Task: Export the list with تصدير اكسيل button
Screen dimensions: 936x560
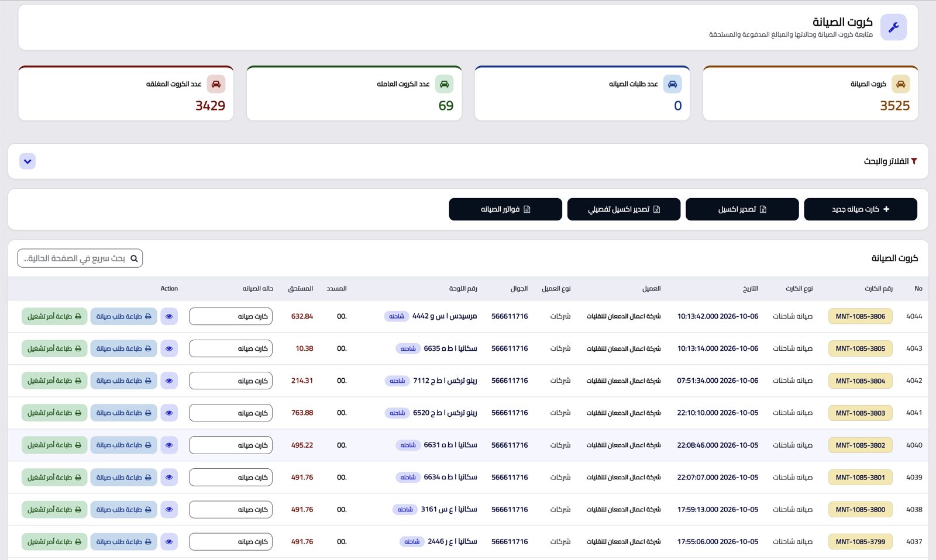Action: tap(742, 209)
